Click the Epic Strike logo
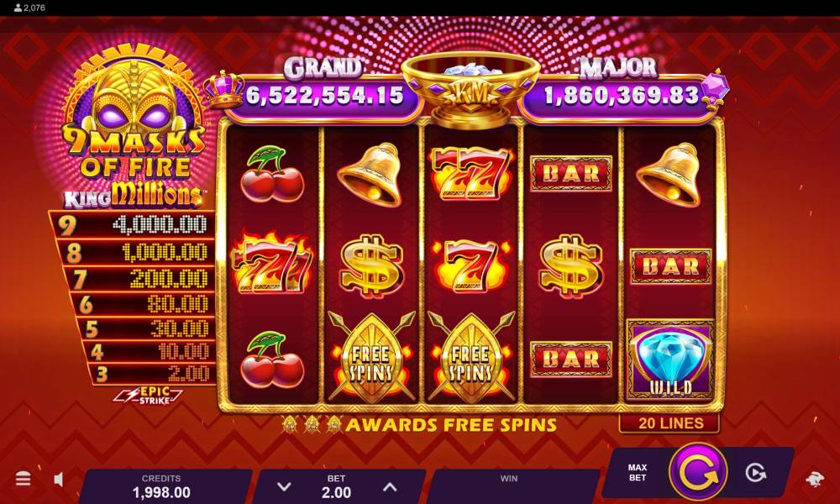 149,396
